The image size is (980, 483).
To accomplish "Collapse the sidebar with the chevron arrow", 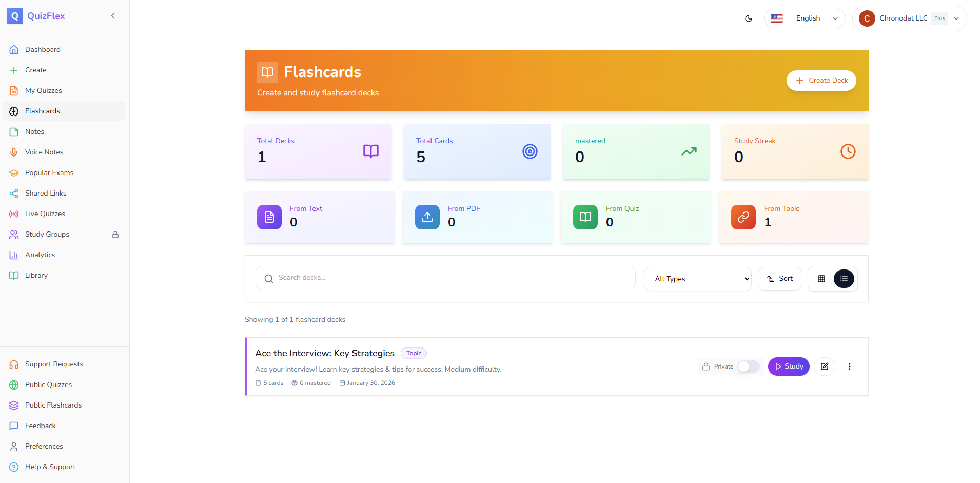I will click(x=113, y=16).
